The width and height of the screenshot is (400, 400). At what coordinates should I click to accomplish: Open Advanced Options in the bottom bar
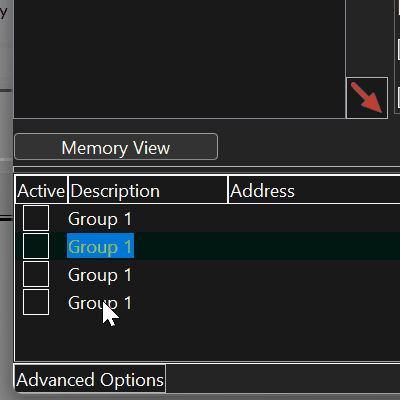90,379
